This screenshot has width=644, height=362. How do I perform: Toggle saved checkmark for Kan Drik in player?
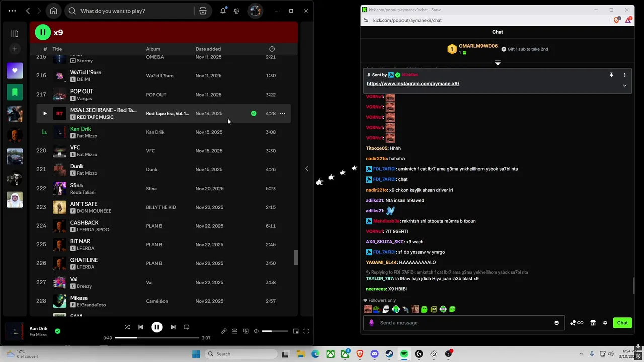click(57, 331)
